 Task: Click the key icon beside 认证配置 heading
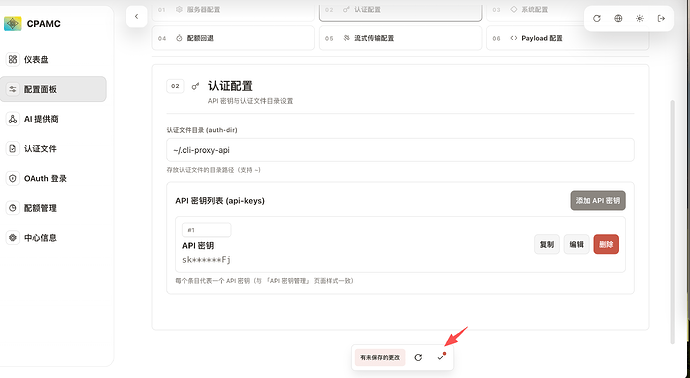click(x=195, y=86)
